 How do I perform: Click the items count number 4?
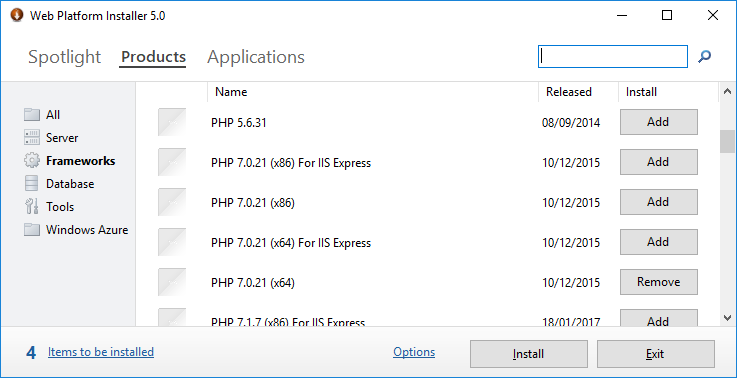pyautogui.click(x=31, y=353)
